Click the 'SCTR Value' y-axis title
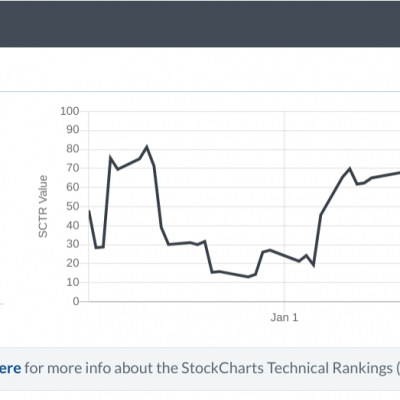 click(43, 206)
